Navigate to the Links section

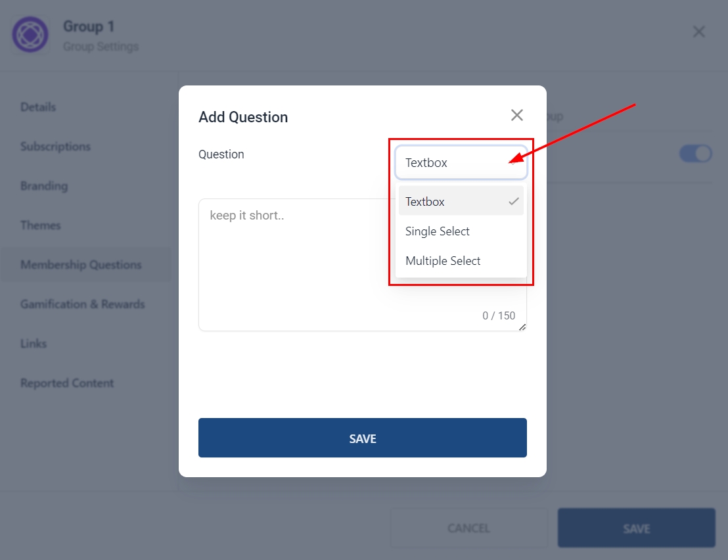pyautogui.click(x=34, y=344)
